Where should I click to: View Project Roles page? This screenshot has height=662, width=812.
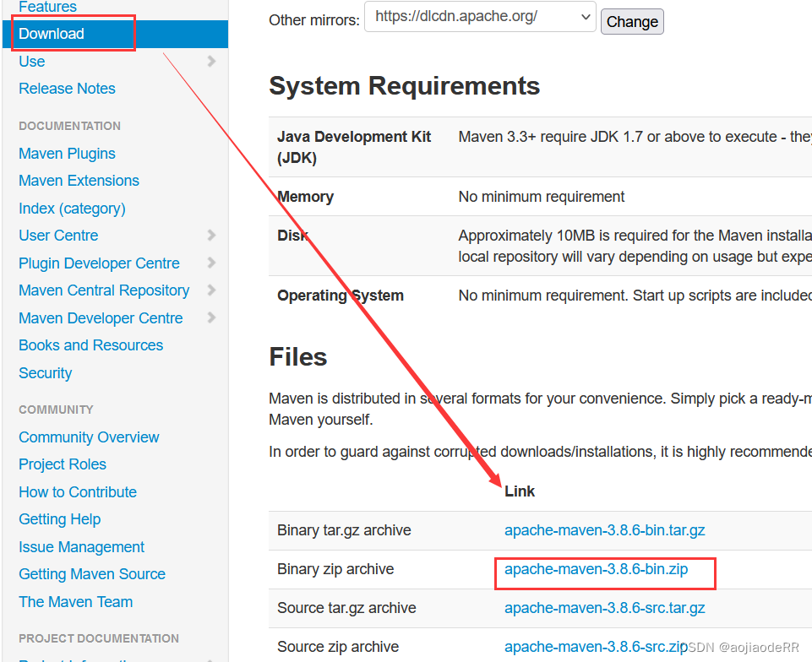tap(63, 464)
